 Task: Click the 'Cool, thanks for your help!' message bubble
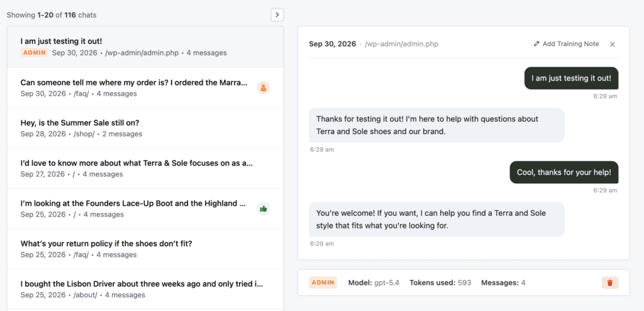[x=564, y=172]
